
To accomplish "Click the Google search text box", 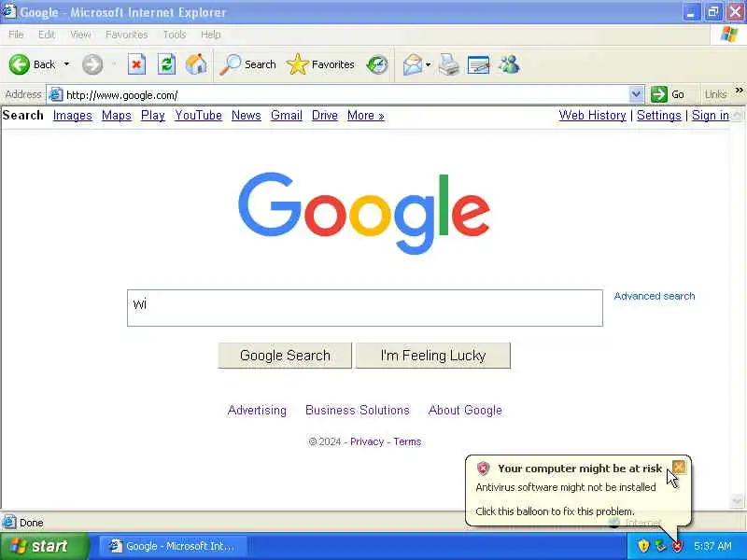I will [365, 308].
